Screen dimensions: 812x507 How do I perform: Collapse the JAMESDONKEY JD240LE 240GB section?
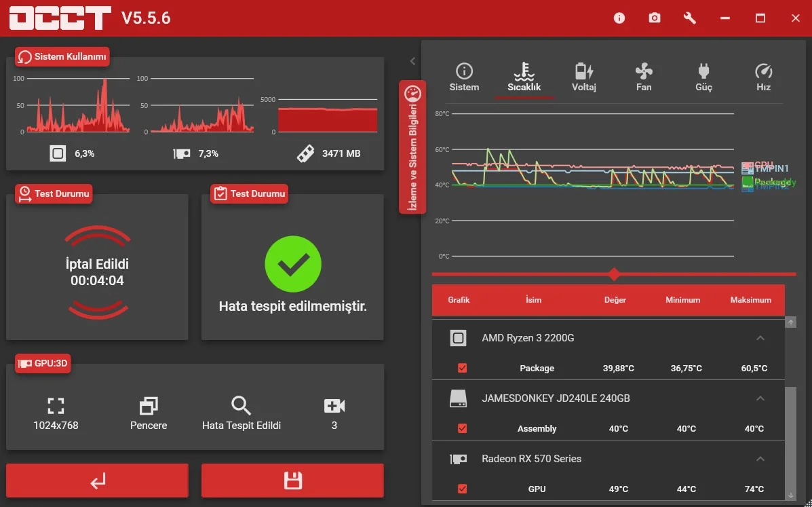click(x=760, y=398)
